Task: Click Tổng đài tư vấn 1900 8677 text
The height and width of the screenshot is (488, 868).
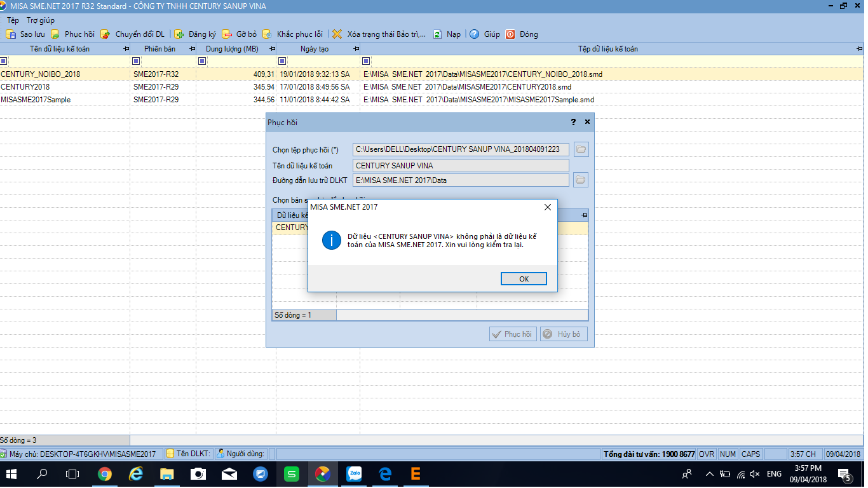Action: pos(649,454)
